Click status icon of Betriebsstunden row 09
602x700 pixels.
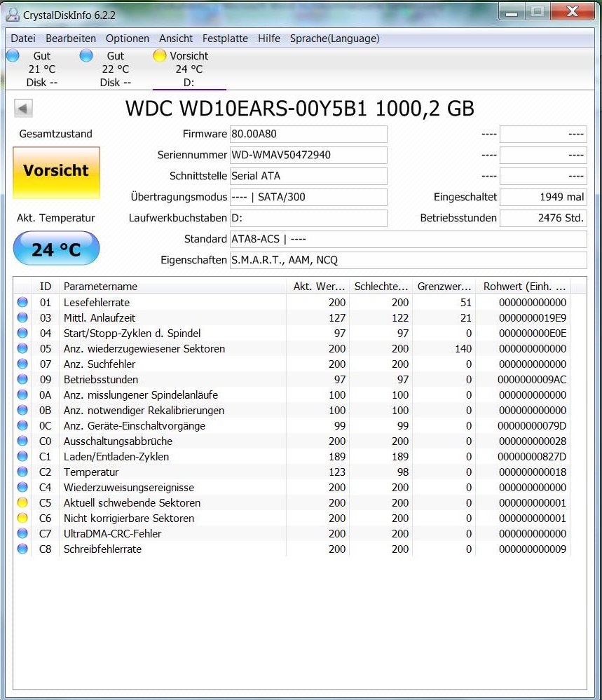click(x=22, y=380)
